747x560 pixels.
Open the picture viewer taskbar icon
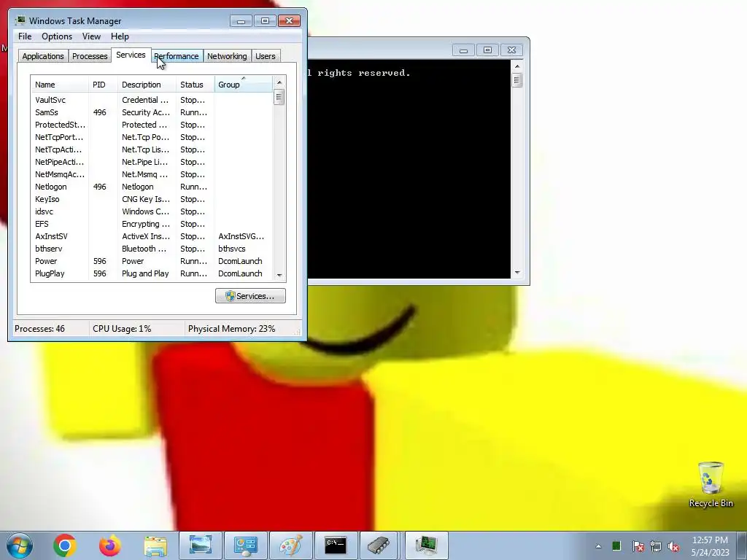(x=200, y=545)
